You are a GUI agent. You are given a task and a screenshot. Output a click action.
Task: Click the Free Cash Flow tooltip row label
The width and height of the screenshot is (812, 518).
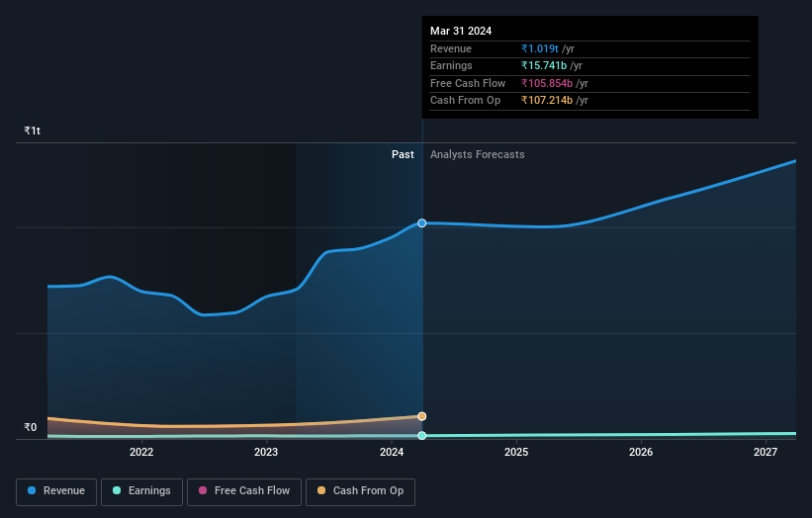click(x=468, y=83)
